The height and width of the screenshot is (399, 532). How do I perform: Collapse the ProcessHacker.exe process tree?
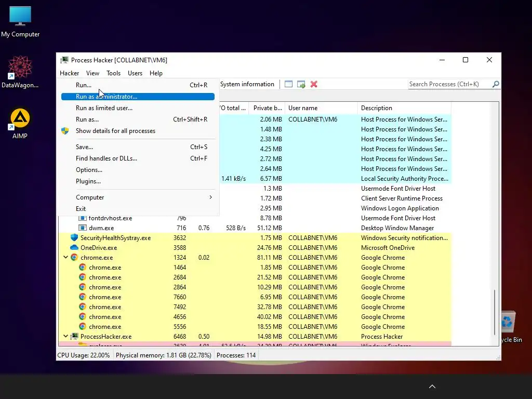(65, 336)
